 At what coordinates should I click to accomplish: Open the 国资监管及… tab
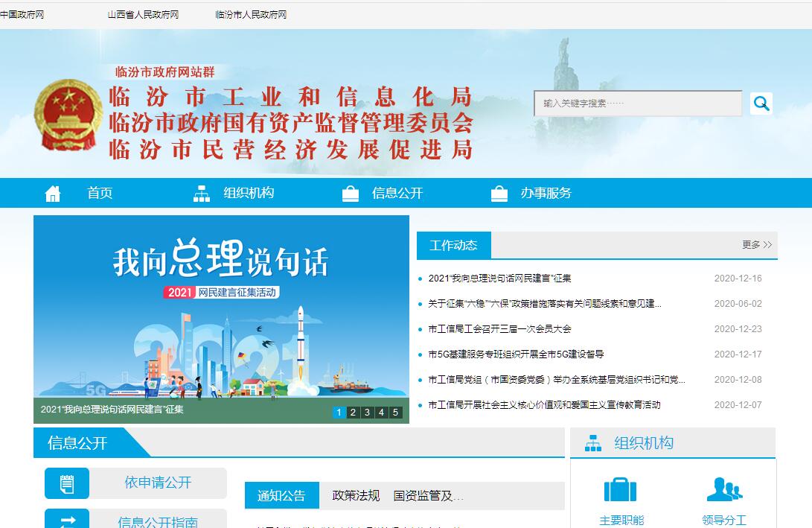point(428,496)
